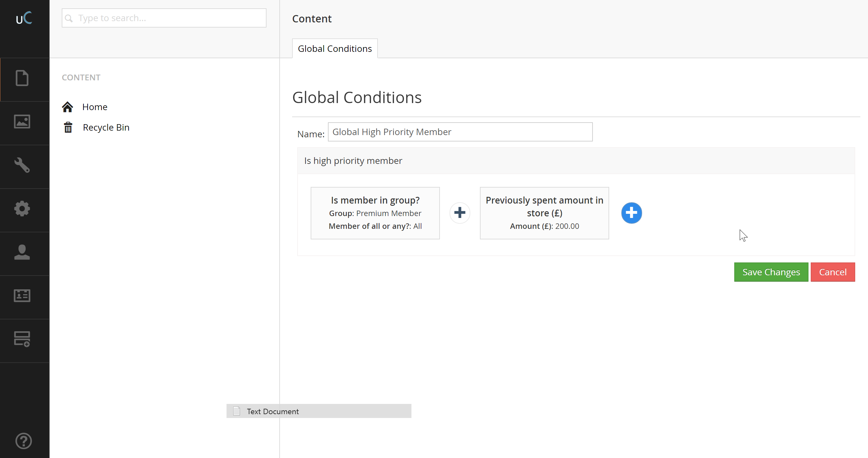
Task: Open Previously spent amount in store condition
Action: click(x=544, y=213)
